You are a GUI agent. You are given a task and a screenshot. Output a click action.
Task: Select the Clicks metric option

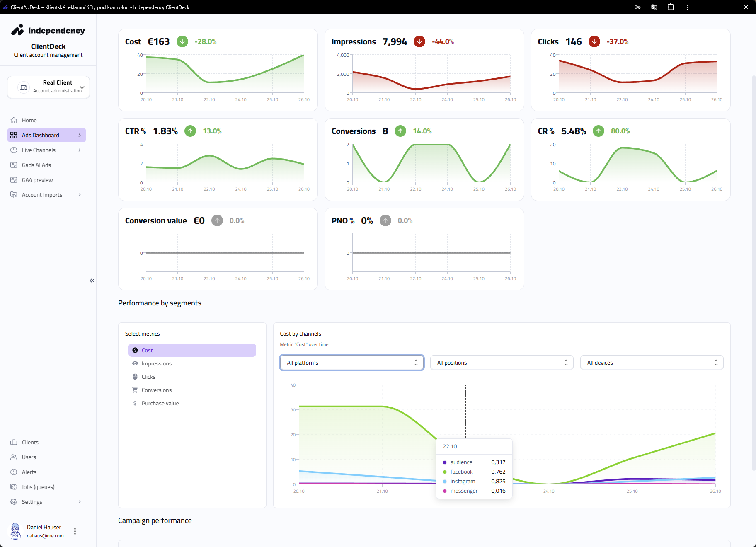click(148, 377)
